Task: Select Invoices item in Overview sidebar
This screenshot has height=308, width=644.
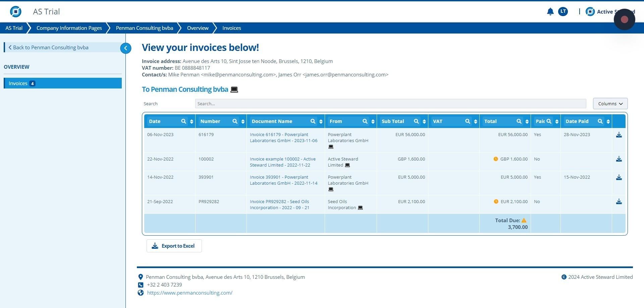Action: [x=63, y=83]
